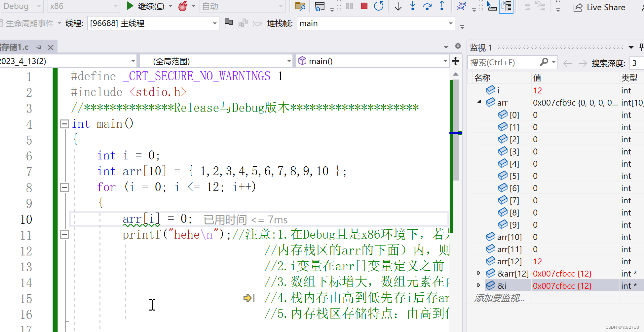Select the 监视 1 panel header

[x=481, y=47]
